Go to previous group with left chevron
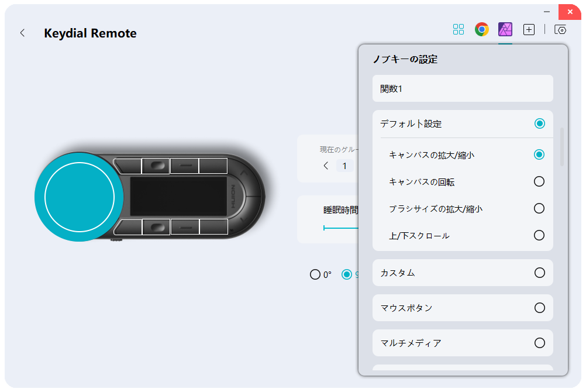The height and width of the screenshot is (392, 586). [326, 166]
